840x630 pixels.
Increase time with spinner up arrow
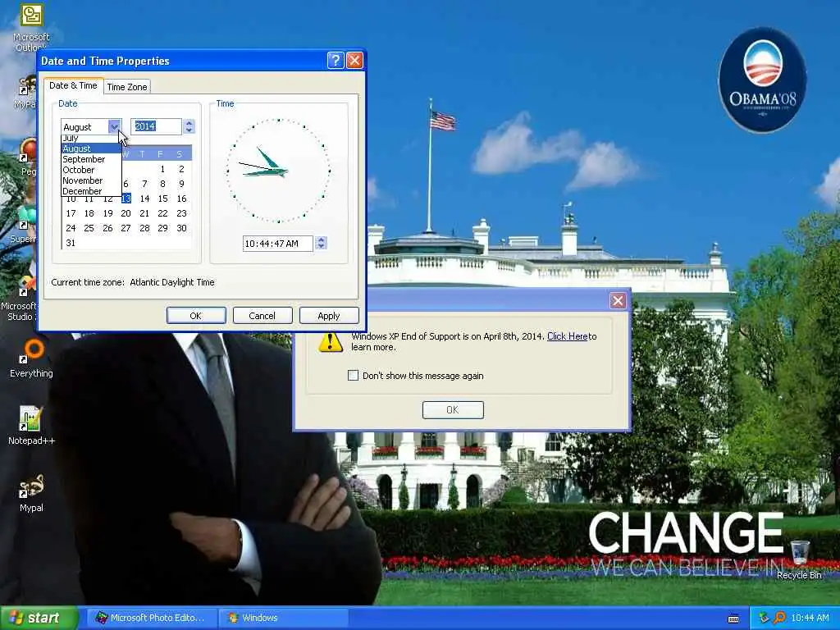point(321,240)
